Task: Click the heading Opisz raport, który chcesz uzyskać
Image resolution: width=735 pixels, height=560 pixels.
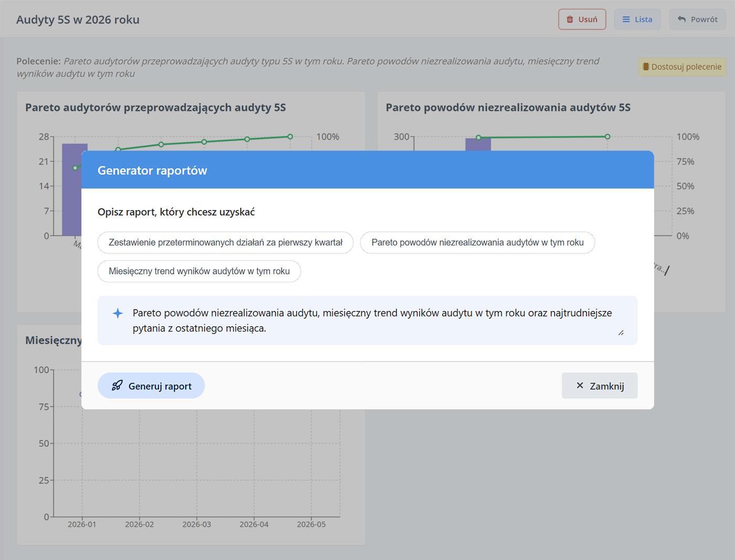Action: pos(176,212)
